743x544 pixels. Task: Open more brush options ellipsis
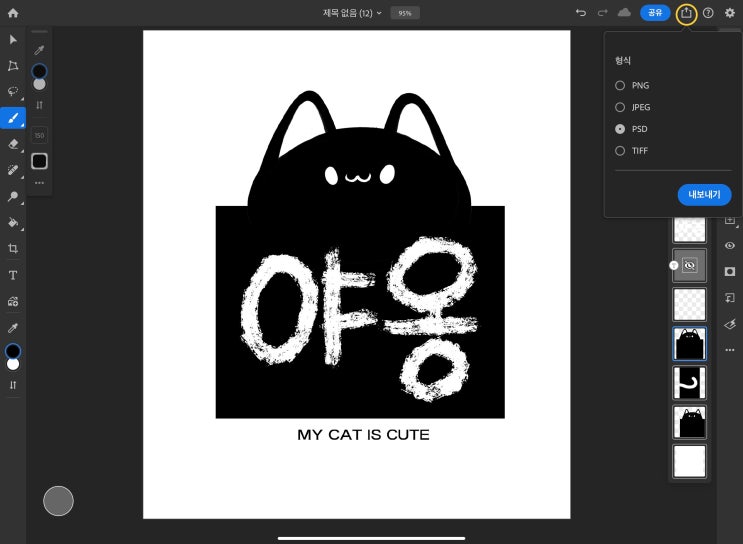(x=39, y=182)
